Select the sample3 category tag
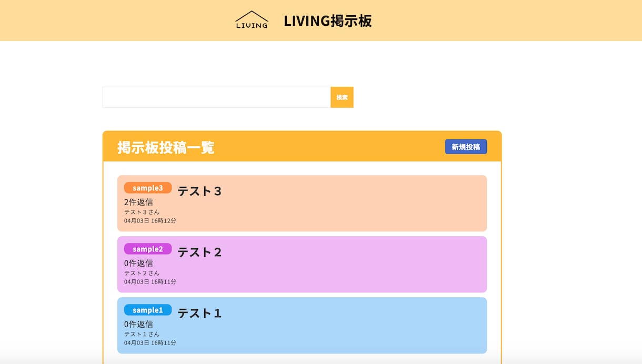This screenshot has width=642, height=364. coord(148,188)
